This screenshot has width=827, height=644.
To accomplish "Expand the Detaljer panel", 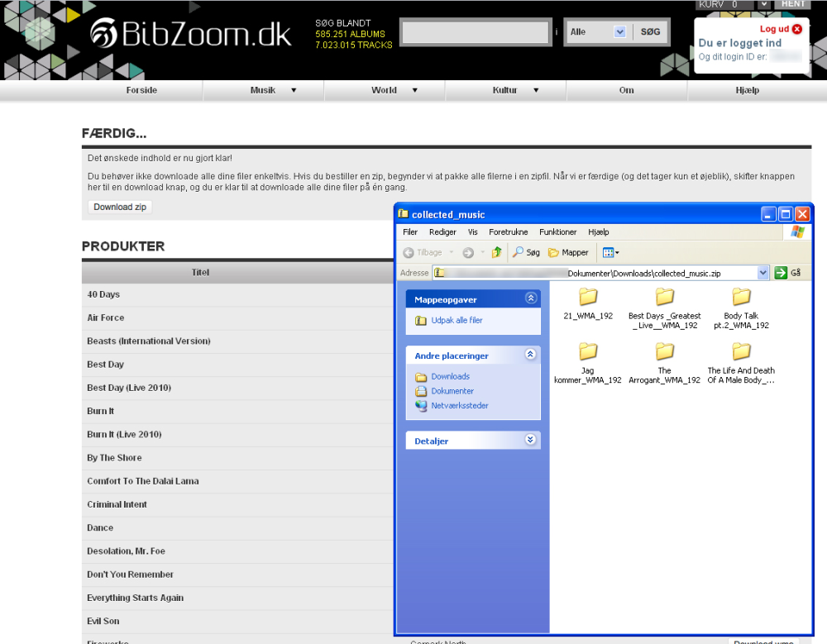I will tap(531, 440).
